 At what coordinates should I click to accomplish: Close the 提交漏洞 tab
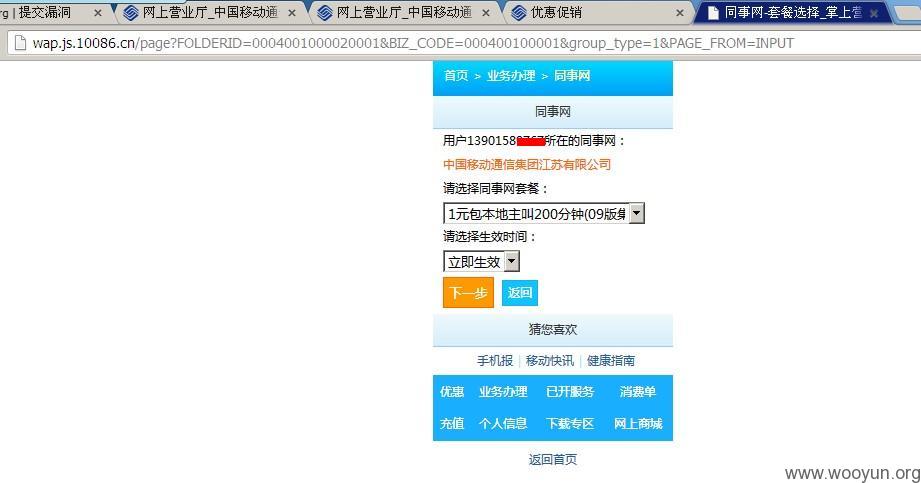[x=98, y=12]
